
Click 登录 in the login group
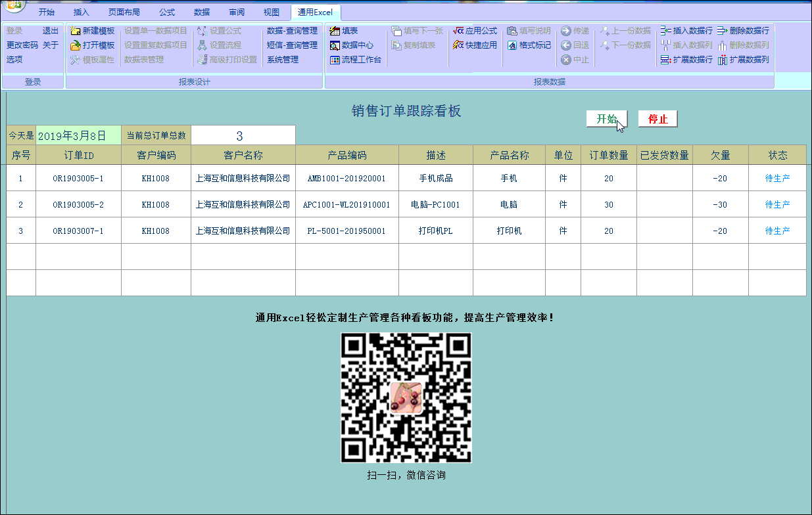[14, 31]
